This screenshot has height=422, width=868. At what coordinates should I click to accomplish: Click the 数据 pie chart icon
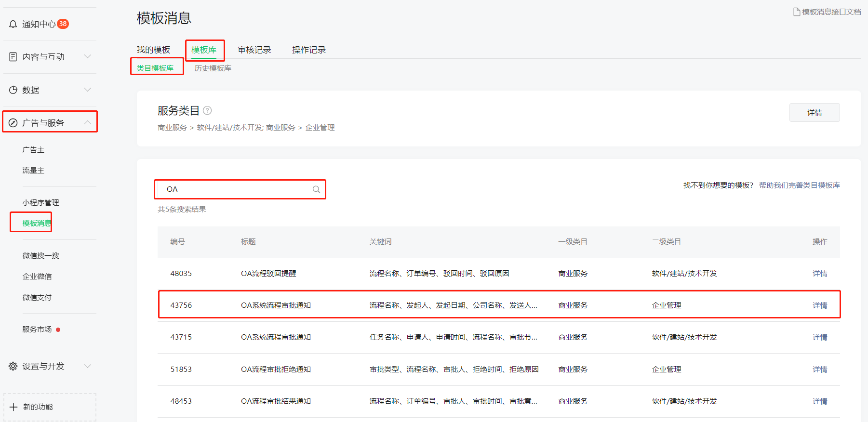[13, 90]
